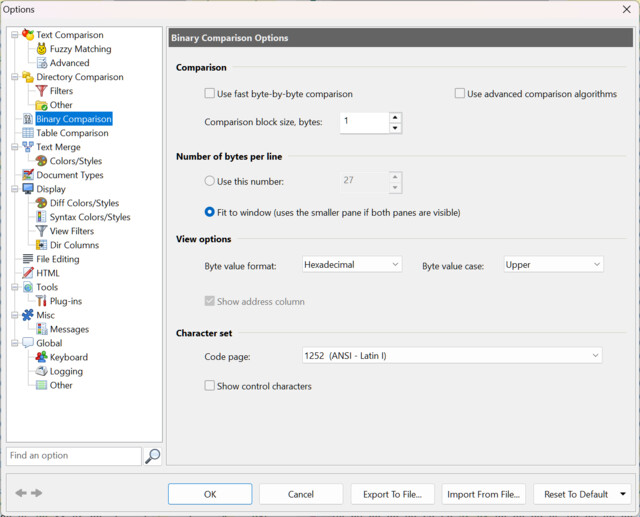Select File Editing in the options tree
Viewport: 640px width, 517px height.
58,259
